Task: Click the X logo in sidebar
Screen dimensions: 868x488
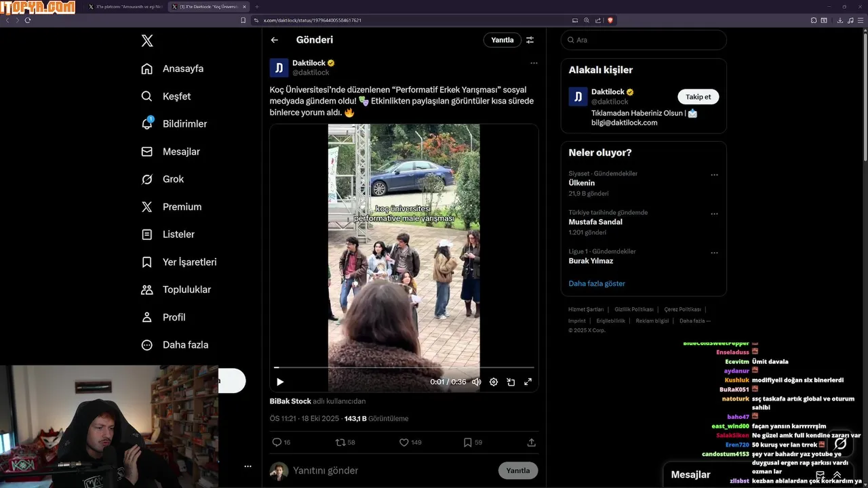Action: click(147, 41)
